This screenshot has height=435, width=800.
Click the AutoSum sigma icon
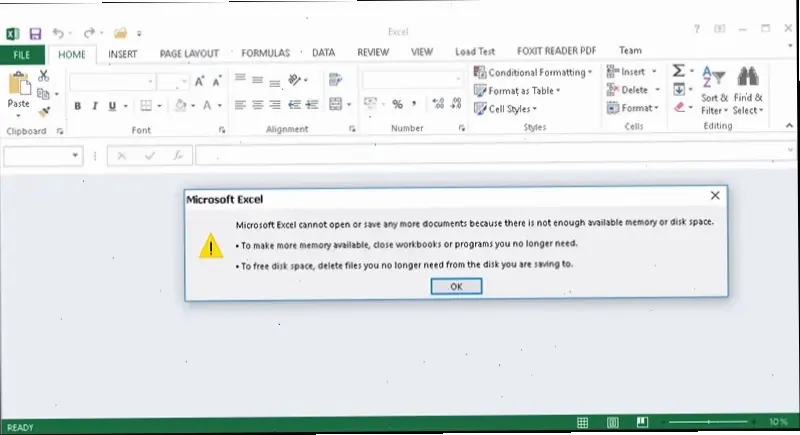(x=678, y=71)
